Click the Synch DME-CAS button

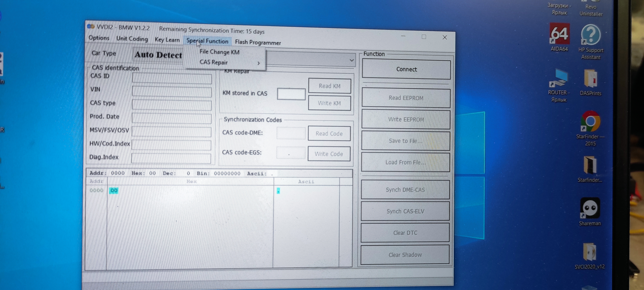405,190
